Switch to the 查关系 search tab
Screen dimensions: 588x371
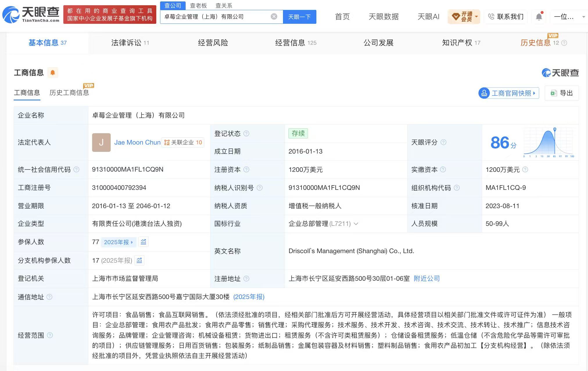tap(224, 6)
